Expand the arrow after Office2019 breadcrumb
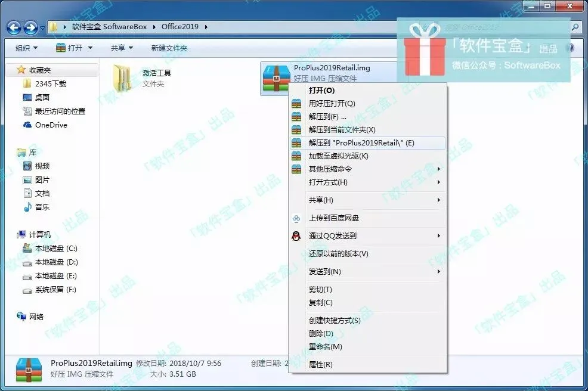 pos(206,27)
